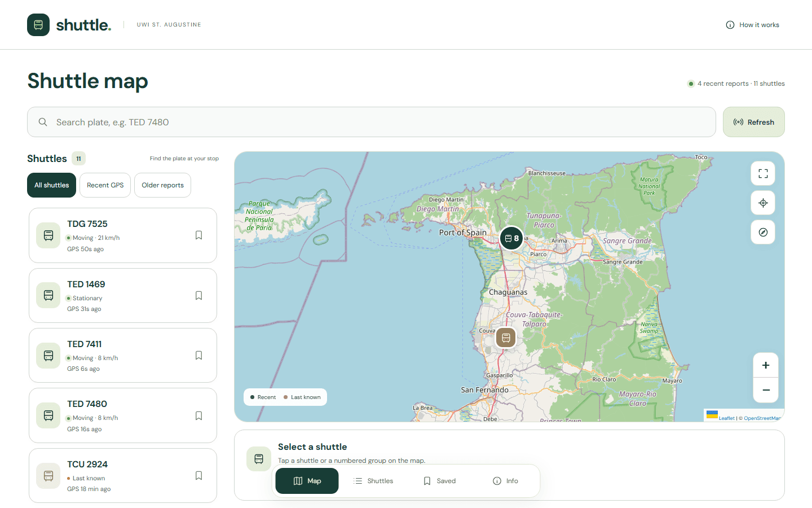Zoom in on the map

click(766, 365)
